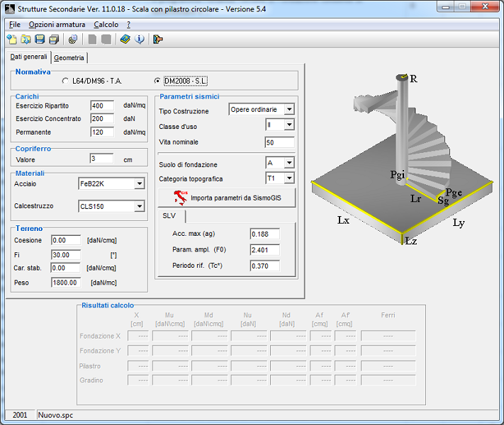
Task: Open the Calcolo menu
Action: click(106, 24)
